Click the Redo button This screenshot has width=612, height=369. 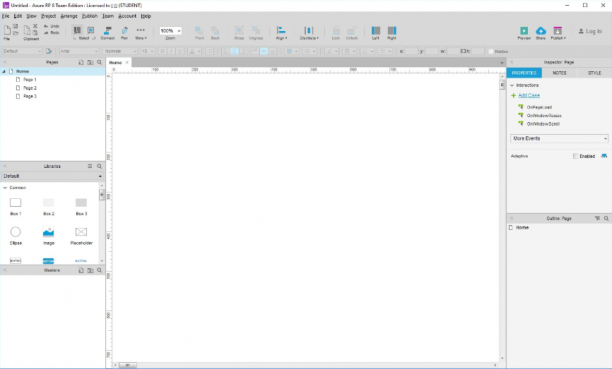(x=52, y=33)
